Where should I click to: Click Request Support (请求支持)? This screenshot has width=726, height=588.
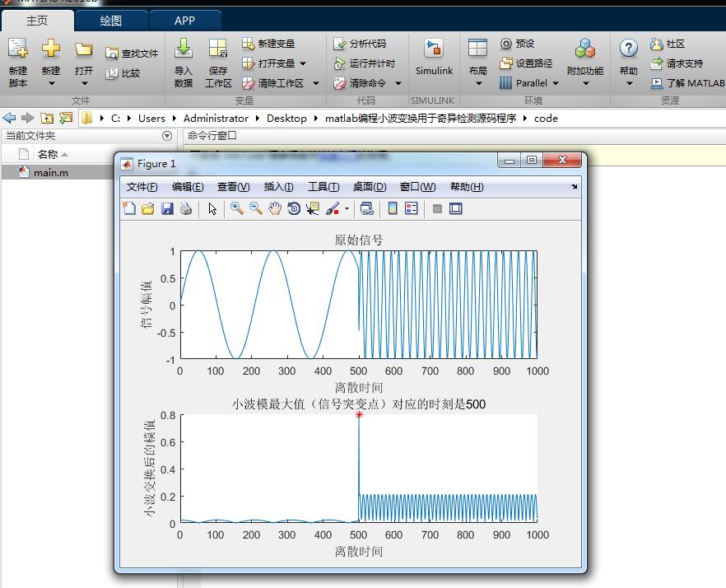pos(677,63)
